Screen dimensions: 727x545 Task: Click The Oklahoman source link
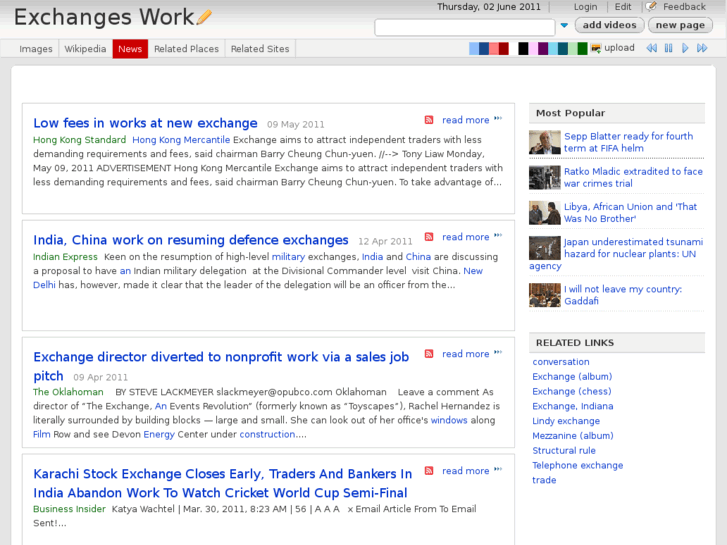(68, 392)
